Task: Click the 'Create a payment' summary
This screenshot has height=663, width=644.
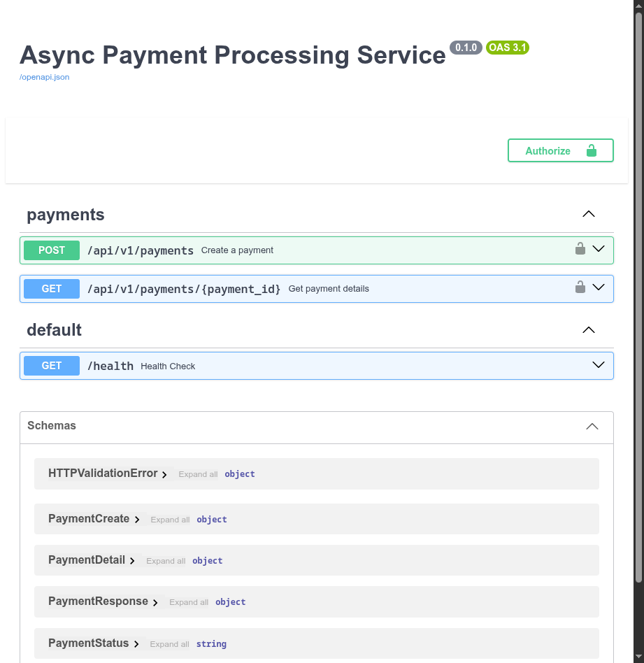Action: click(x=237, y=250)
